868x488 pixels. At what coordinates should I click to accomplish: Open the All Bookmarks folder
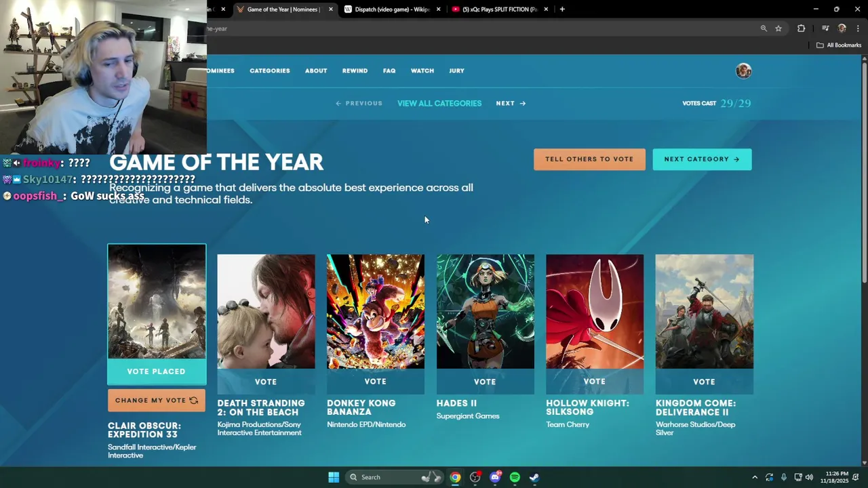click(x=839, y=45)
